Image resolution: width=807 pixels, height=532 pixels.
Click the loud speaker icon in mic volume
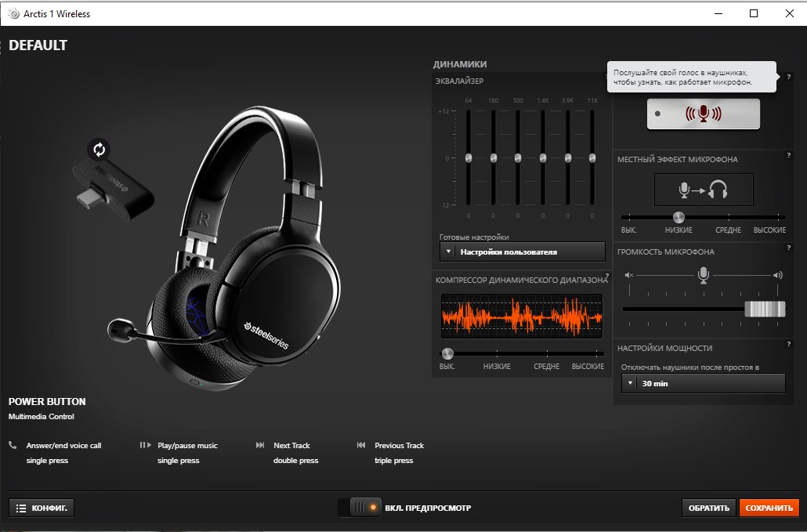point(778,275)
